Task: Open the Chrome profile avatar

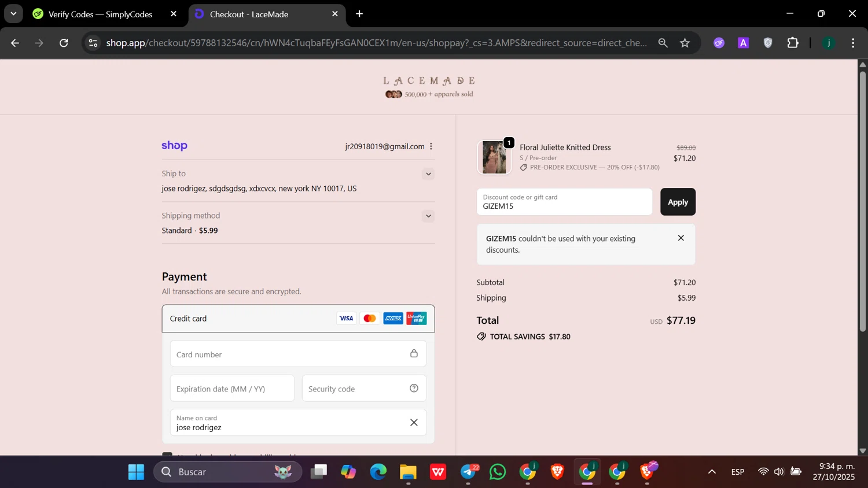Action: point(829,43)
